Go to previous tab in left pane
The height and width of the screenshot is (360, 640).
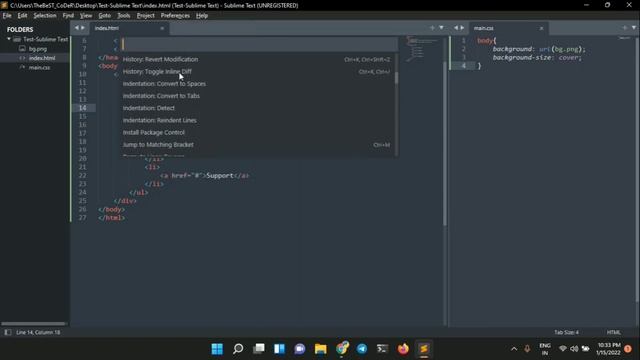click(76, 28)
